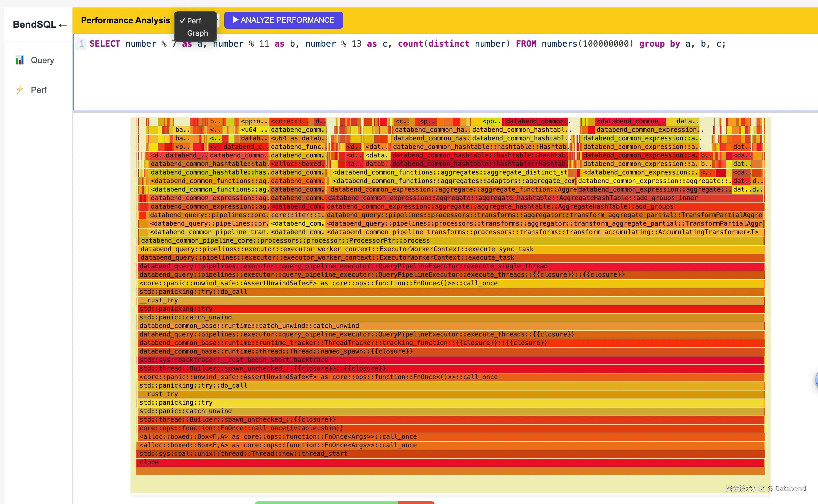This screenshot has height=504, width=818.
Task: Click the play triangle on Analyze Performance
Action: pyautogui.click(x=235, y=20)
